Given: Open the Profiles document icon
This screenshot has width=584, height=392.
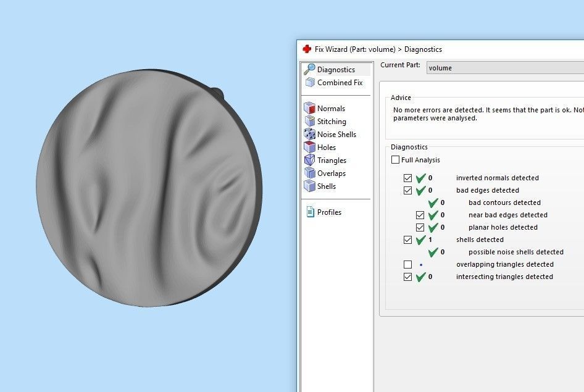Looking at the screenshot, I should pyautogui.click(x=311, y=212).
